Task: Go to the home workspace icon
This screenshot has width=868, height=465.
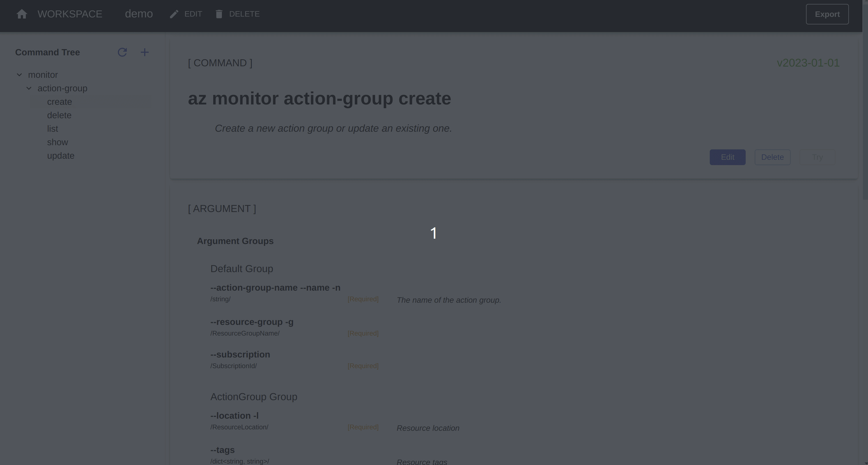Action: tap(22, 14)
